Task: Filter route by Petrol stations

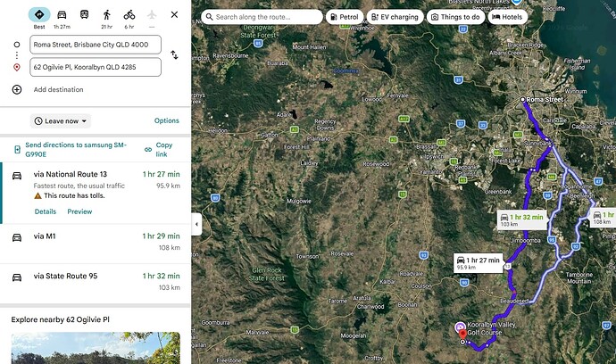Action: [345, 17]
